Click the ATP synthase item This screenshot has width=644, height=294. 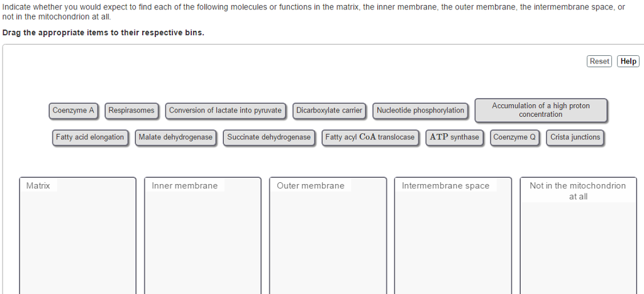click(454, 138)
